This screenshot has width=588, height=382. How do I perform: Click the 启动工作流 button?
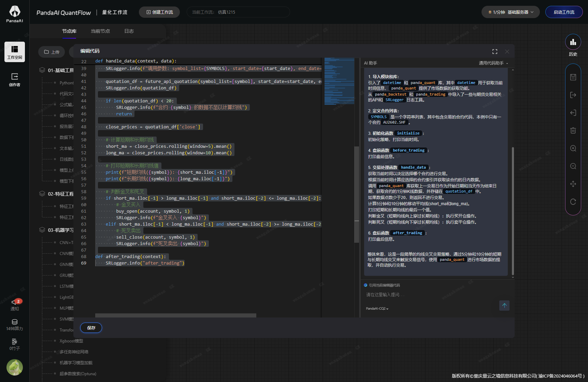(x=564, y=12)
